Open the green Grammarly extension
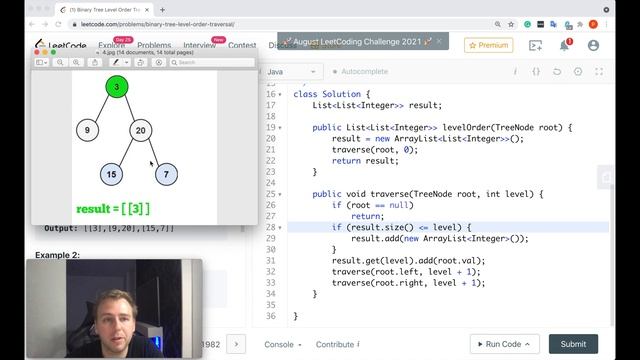640x360 pixels. (x=527, y=24)
